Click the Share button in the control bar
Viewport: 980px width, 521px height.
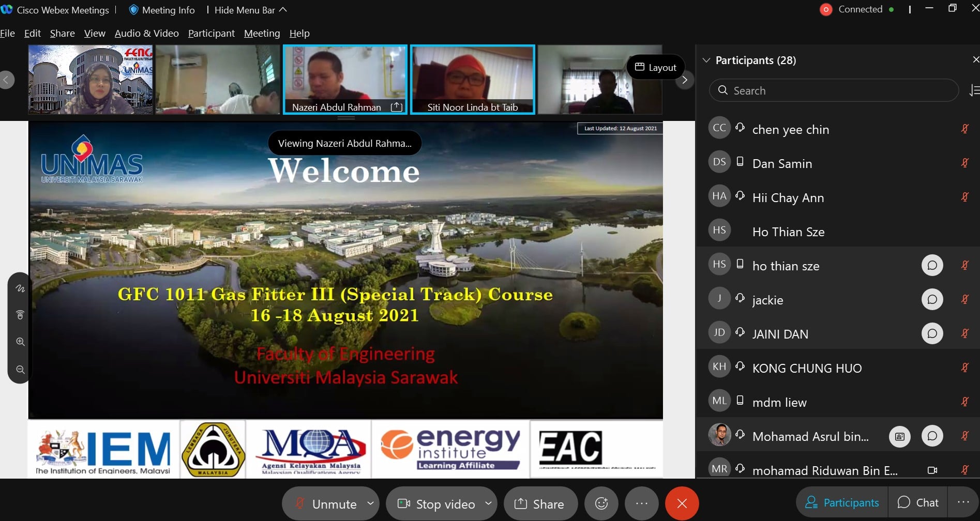(540, 504)
